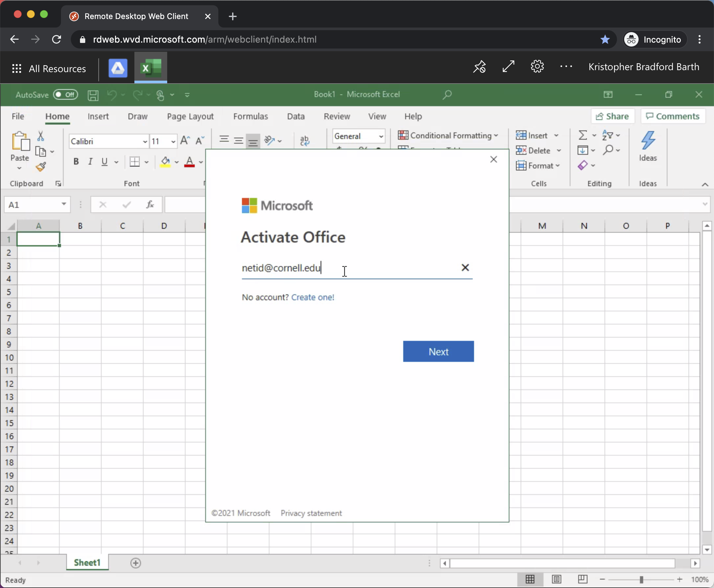The height and width of the screenshot is (588, 714).
Task: Switch to Page Break Preview in status bar
Action: [x=583, y=579]
